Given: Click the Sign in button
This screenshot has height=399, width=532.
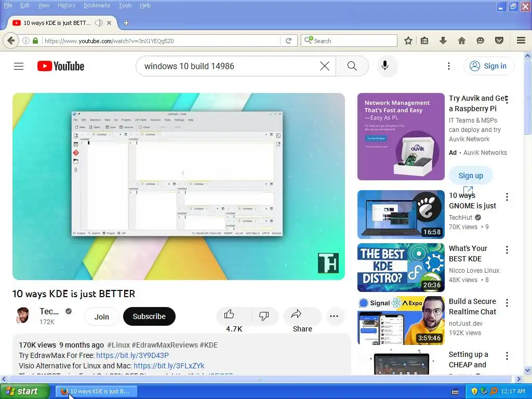Looking at the screenshot, I should [x=489, y=66].
